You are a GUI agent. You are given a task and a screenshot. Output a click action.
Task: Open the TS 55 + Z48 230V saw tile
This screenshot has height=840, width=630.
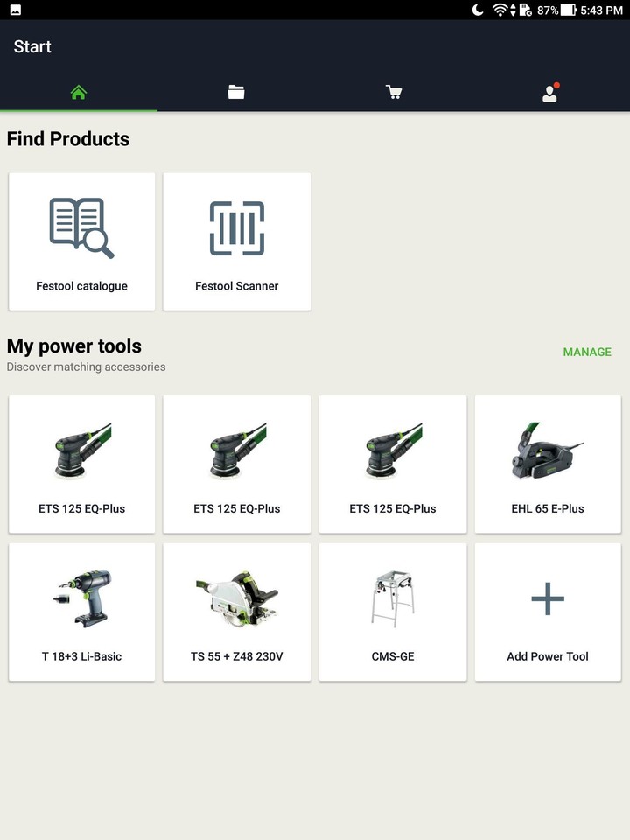coord(237,612)
